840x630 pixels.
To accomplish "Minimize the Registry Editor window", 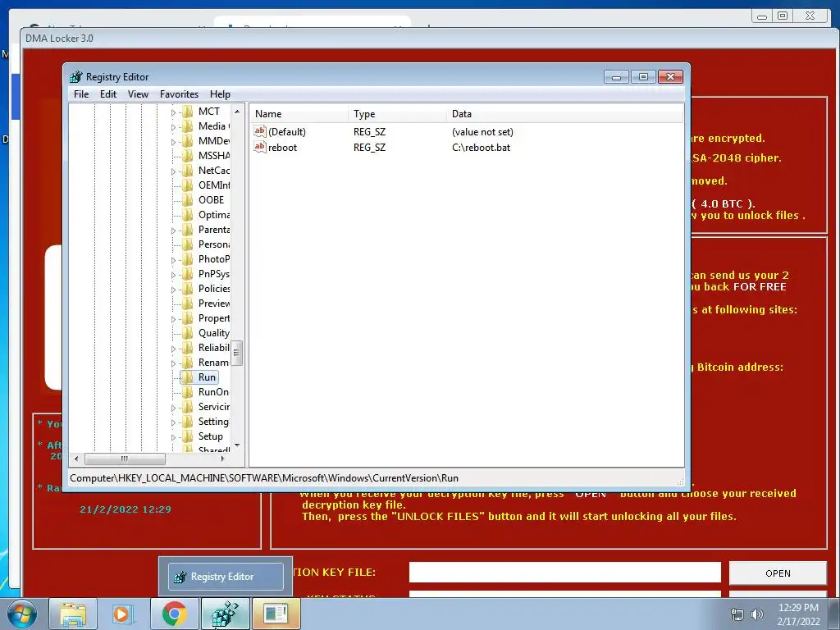I will pyautogui.click(x=616, y=77).
